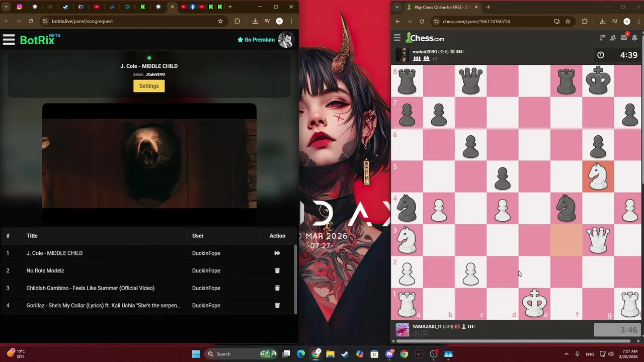Open downloads in the BotRix browser window
Image resolution: width=644 pixels, height=362 pixels.
(255, 21)
